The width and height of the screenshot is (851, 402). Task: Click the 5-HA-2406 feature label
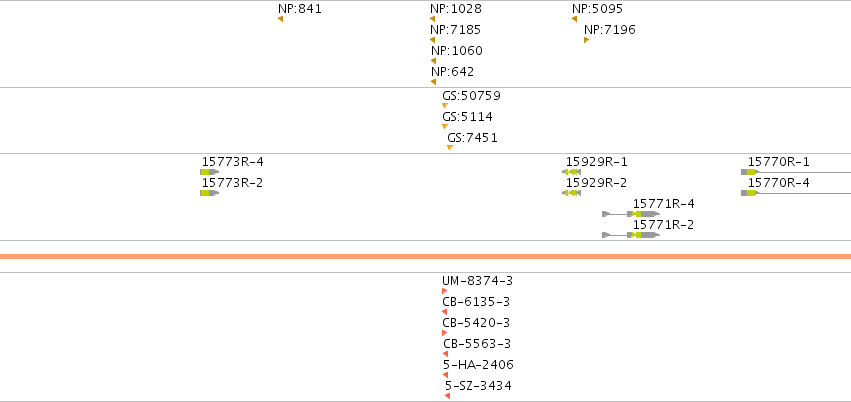point(478,365)
